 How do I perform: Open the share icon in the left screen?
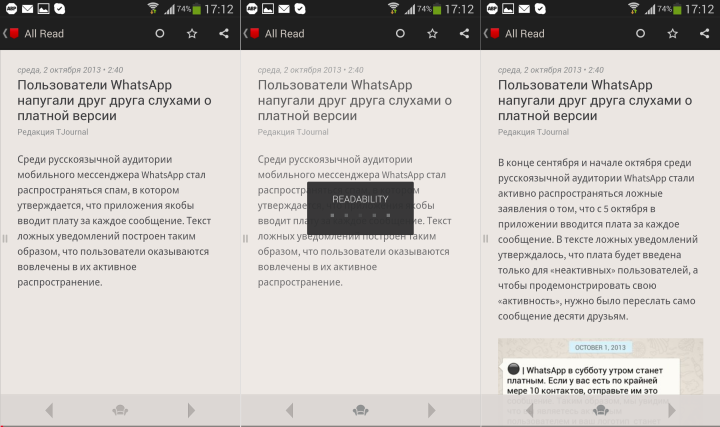point(224,34)
